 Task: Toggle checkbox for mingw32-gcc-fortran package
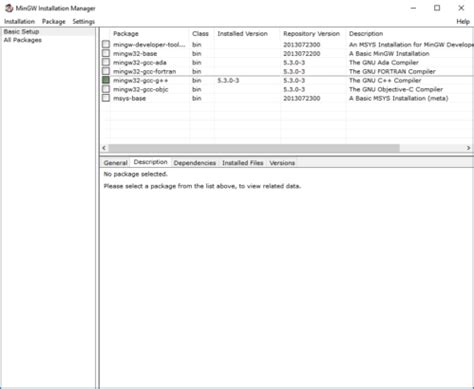(x=106, y=71)
